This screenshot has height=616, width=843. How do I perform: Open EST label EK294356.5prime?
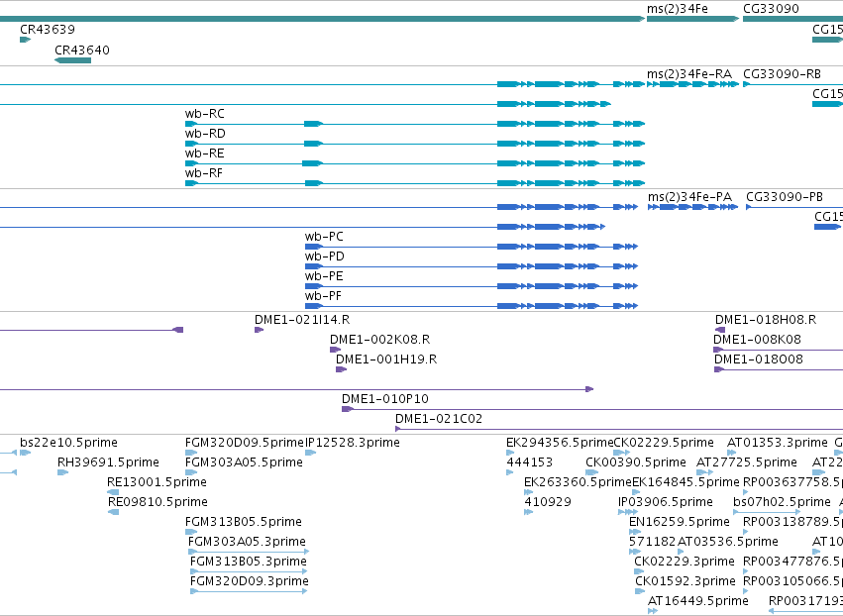point(560,443)
